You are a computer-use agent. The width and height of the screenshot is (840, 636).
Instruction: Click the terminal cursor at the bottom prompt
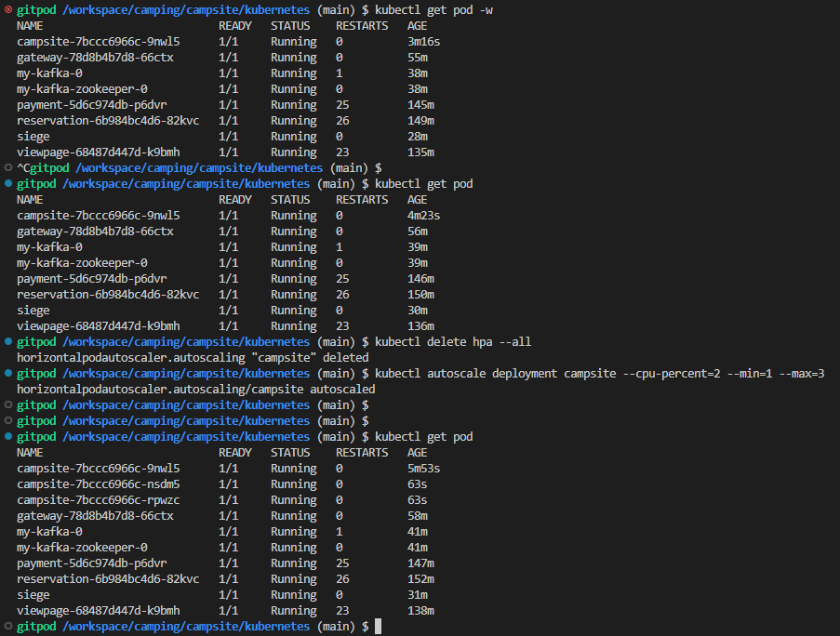click(377, 627)
